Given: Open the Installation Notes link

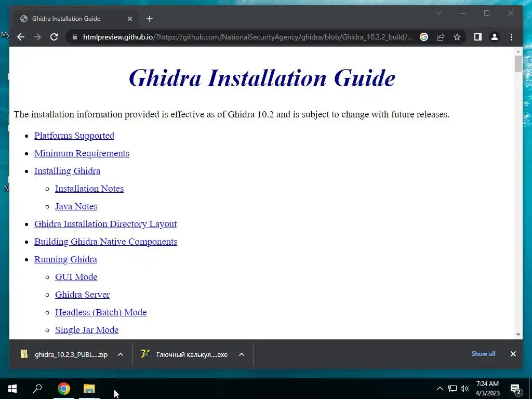Looking at the screenshot, I should point(89,189).
